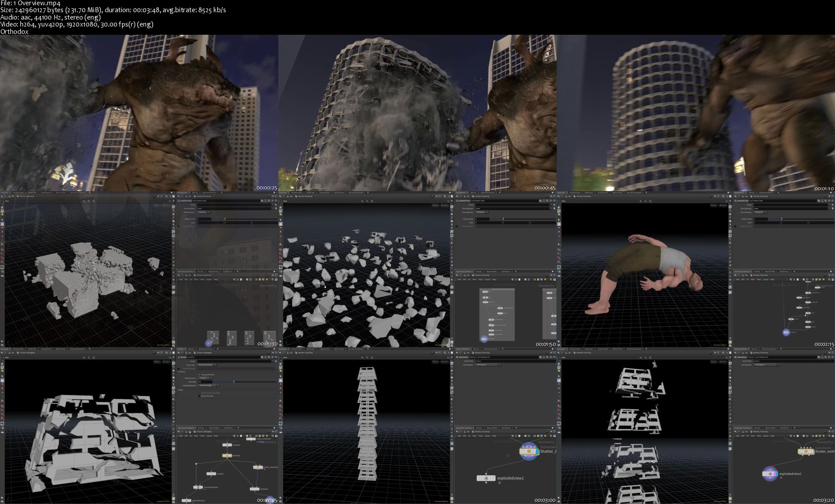The width and height of the screenshot is (835, 504).
Task: Toggle Compute Normals checkbox in 00:02:35 frame
Action: point(199,375)
